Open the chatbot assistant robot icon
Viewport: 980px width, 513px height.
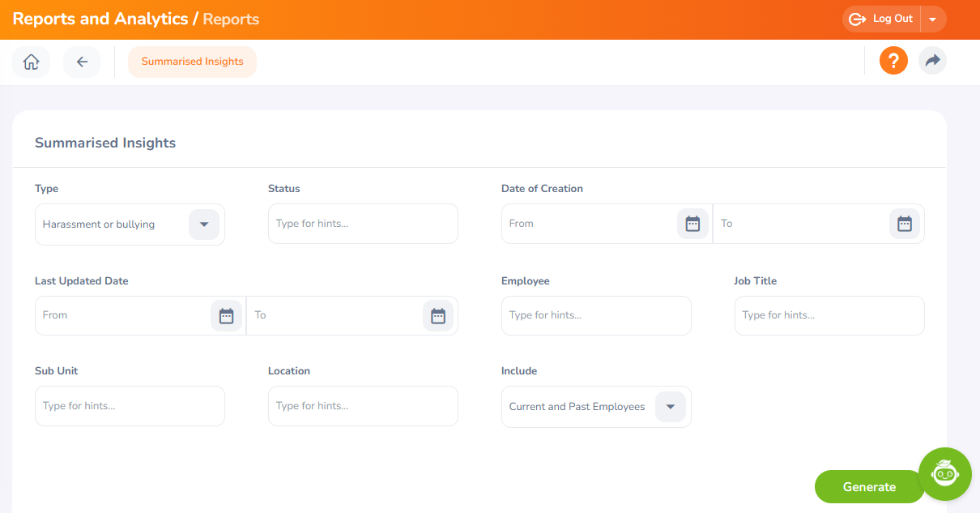click(944, 473)
